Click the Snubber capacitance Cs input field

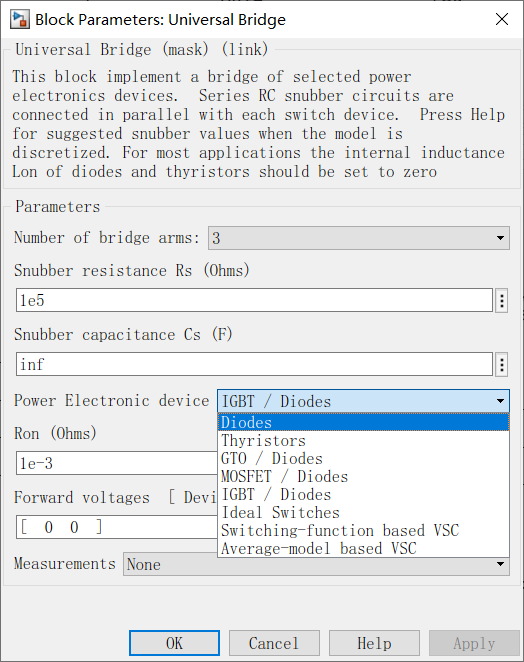(x=254, y=364)
